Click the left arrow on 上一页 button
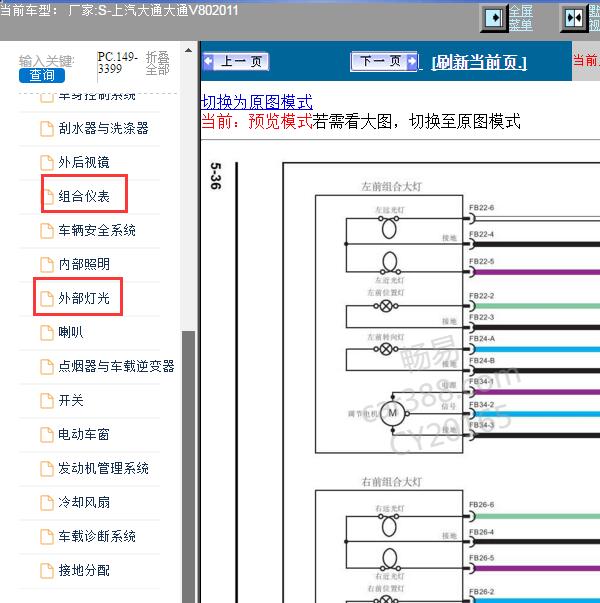The width and height of the screenshot is (600, 603). point(208,61)
